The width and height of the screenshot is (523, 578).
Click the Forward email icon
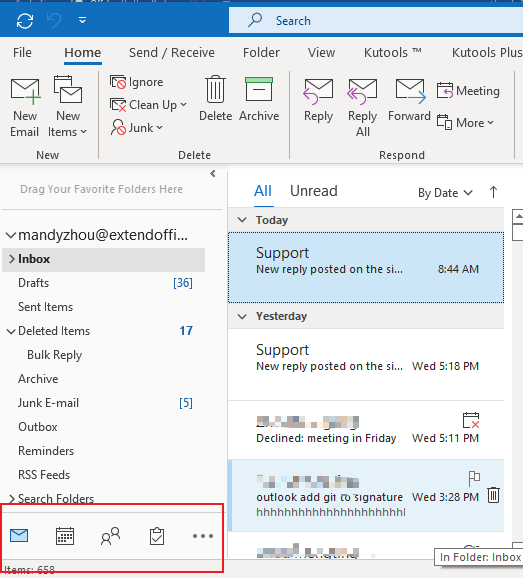pyautogui.click(x=409, y=99)
